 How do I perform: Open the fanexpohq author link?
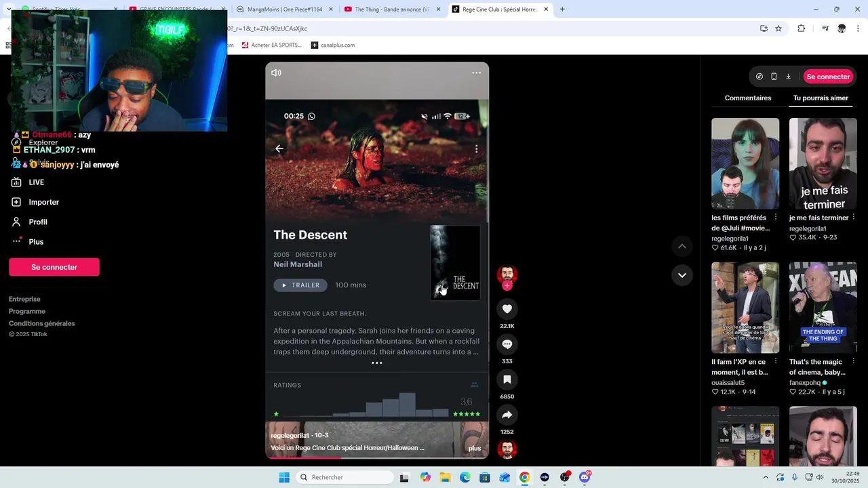[x=805, y=382]
